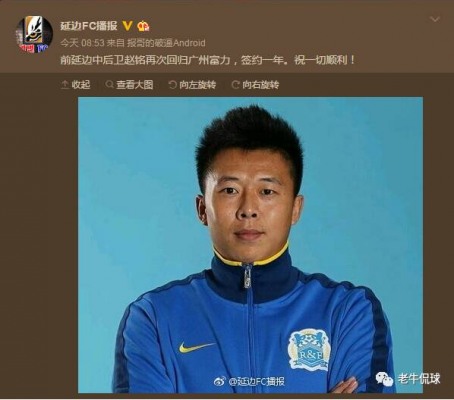
Task: Click the yellow V verified badge
Action: pyautogui.click(x=127, y=26)
